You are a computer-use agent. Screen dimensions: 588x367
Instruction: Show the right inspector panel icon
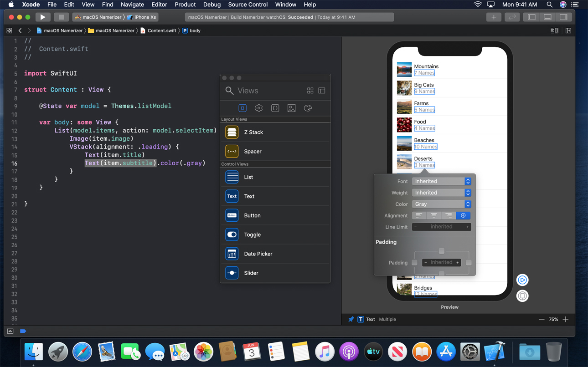pyautogui.click(x=564, y=17)
